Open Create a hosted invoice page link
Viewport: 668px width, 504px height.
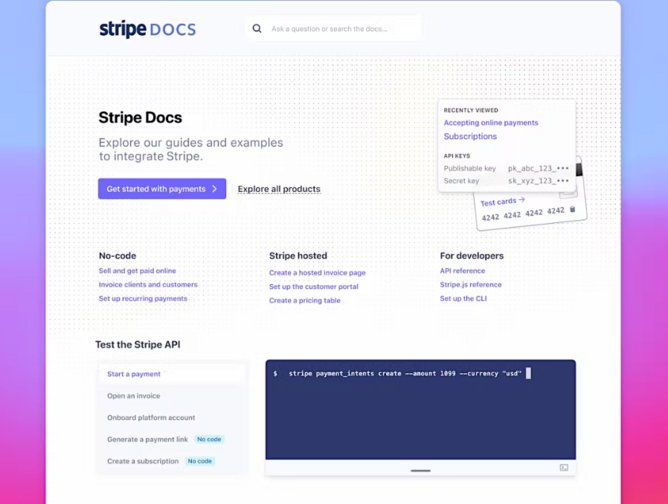coord(317,273)
